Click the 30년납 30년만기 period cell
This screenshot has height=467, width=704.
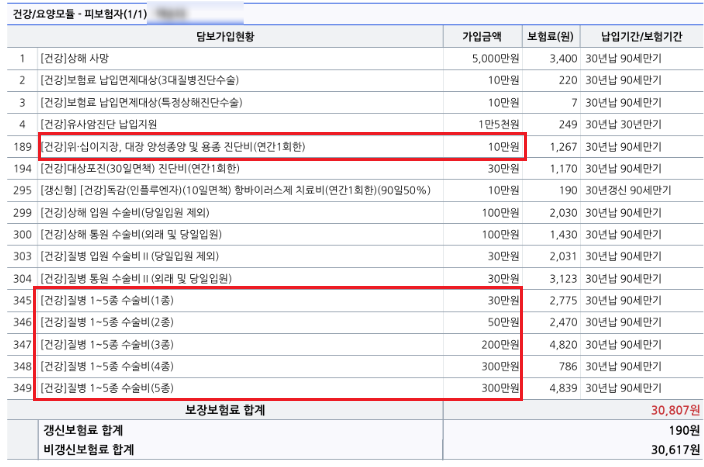click(623, 124)
